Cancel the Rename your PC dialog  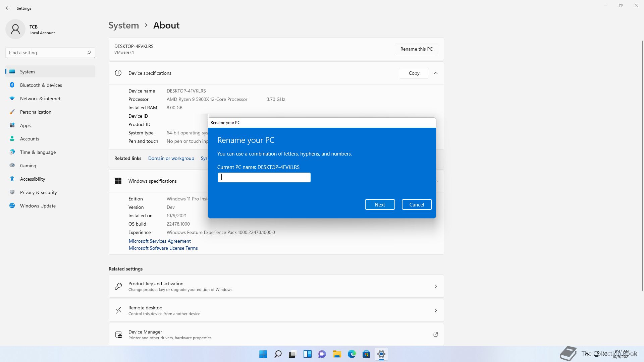coord(417,204)
